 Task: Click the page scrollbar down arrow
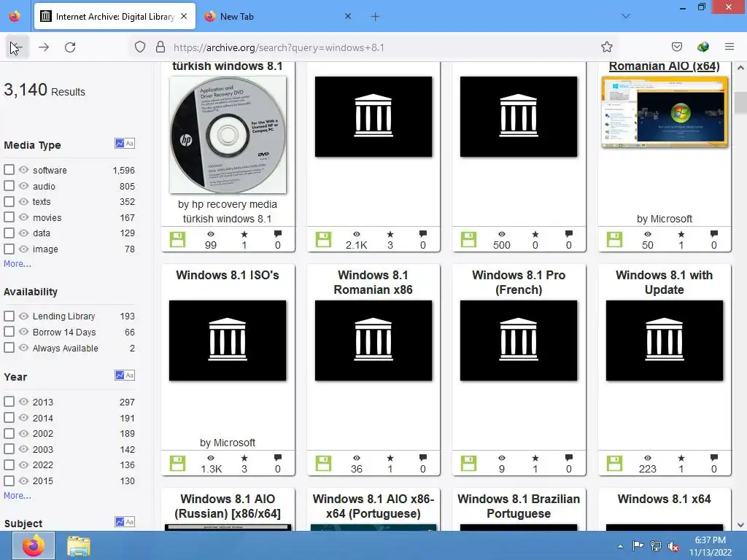click(740, 525)
